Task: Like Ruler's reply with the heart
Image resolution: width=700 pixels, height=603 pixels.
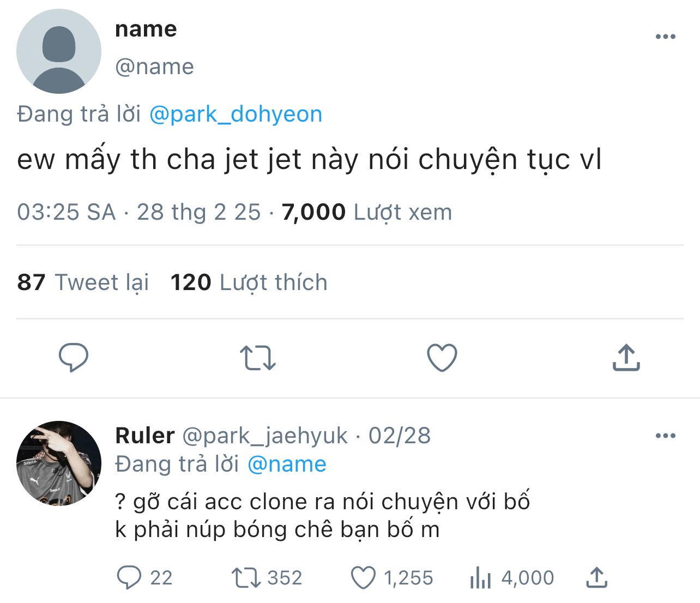Action: click(363, 577)
